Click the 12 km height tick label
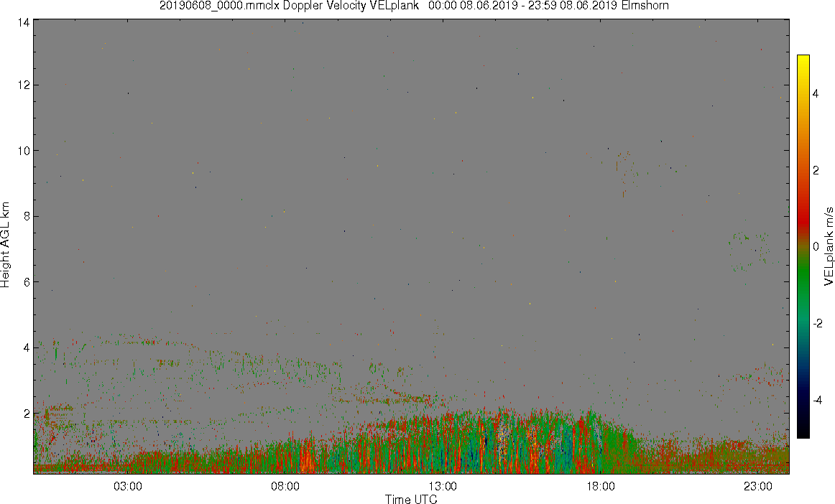Image resolution: width=835 pixels, height=504 pixels. click(x=22, y=85)
